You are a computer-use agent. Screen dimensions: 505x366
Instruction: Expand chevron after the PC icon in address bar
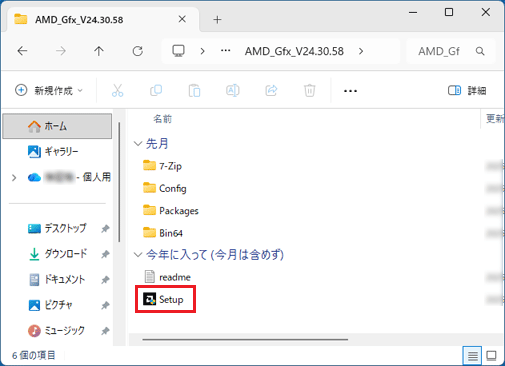[202, 51]
